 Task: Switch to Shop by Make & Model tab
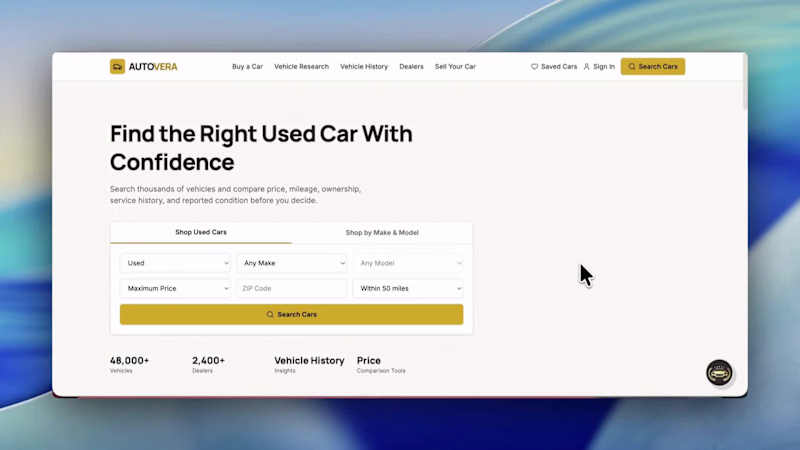[x=382, y=233]
